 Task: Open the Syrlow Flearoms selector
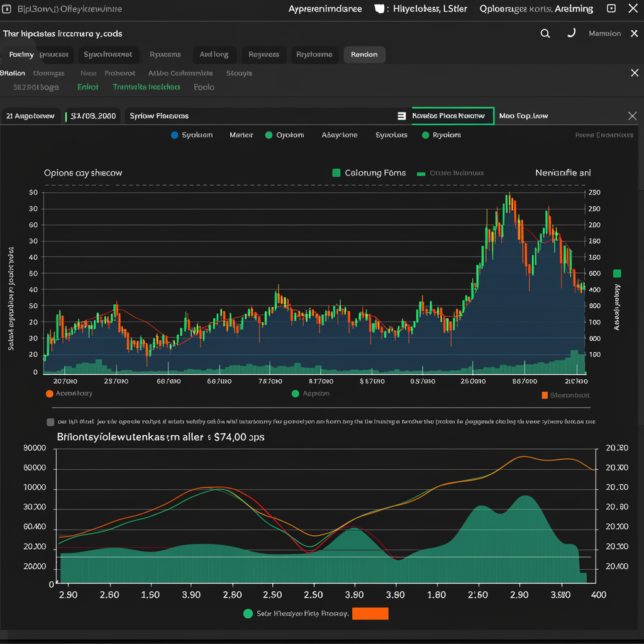pyautogui.click(x=158, y=116)
